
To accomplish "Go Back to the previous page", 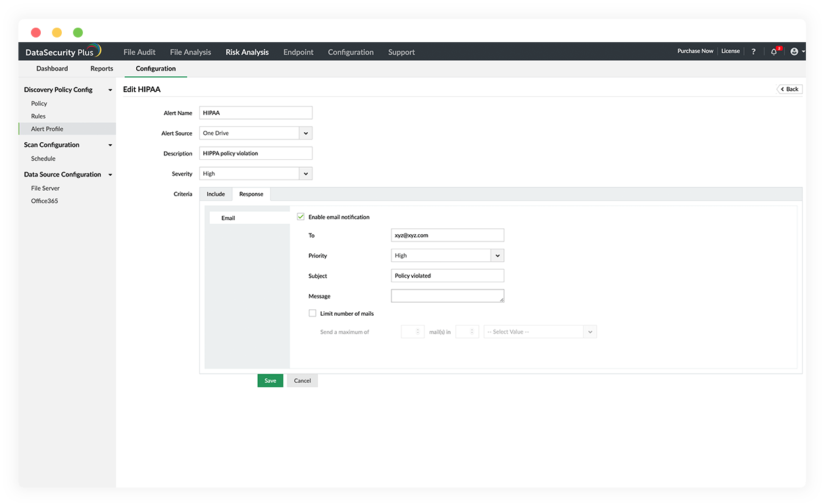I will tap(789, 89).
